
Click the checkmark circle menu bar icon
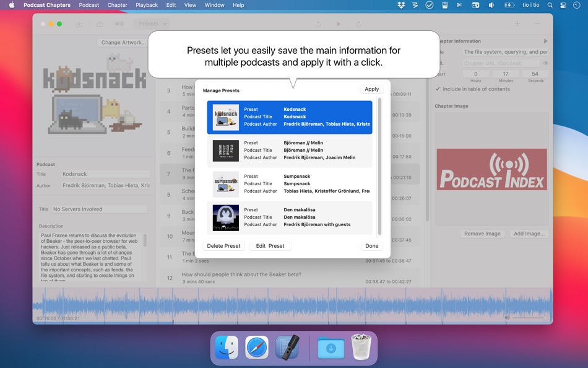430,5
